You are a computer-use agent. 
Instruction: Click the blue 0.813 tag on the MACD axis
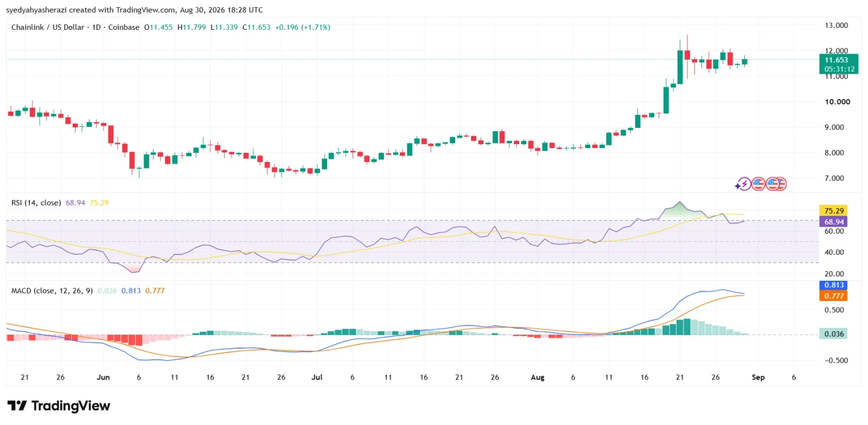point(833,285)
